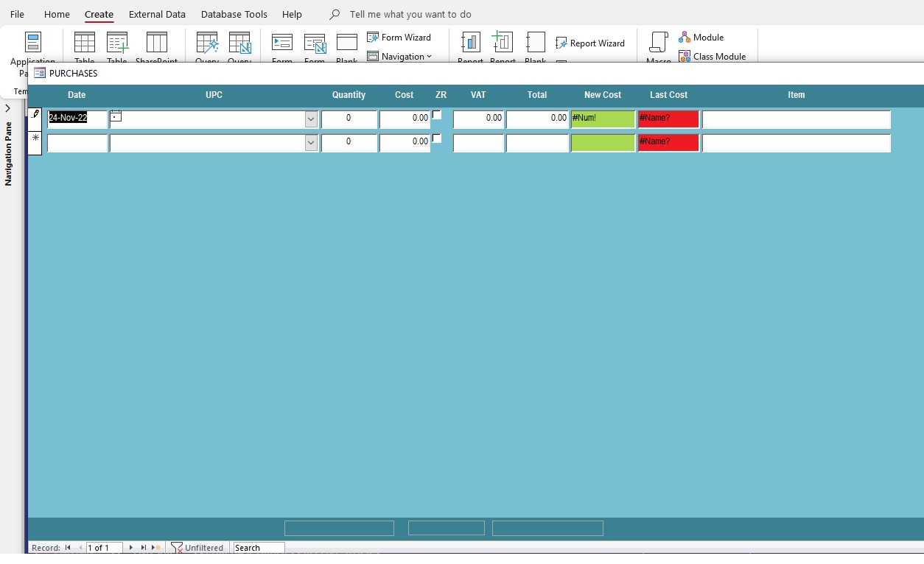Click Total field in first record
This screenshot has width=924, height=564.
[x=538, y=119]
